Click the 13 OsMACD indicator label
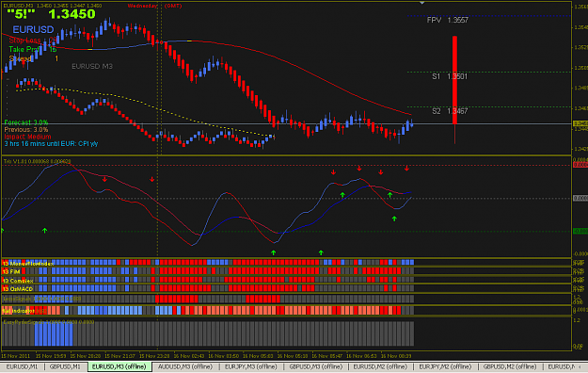The image size is (588, 373). pyautogui.click(x=18, y=289)
